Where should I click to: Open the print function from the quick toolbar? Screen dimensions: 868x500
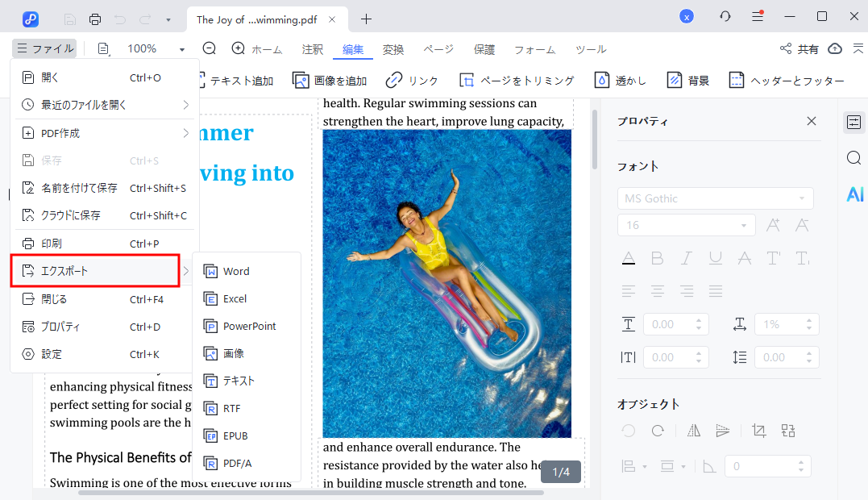click(x=95, y=19)
